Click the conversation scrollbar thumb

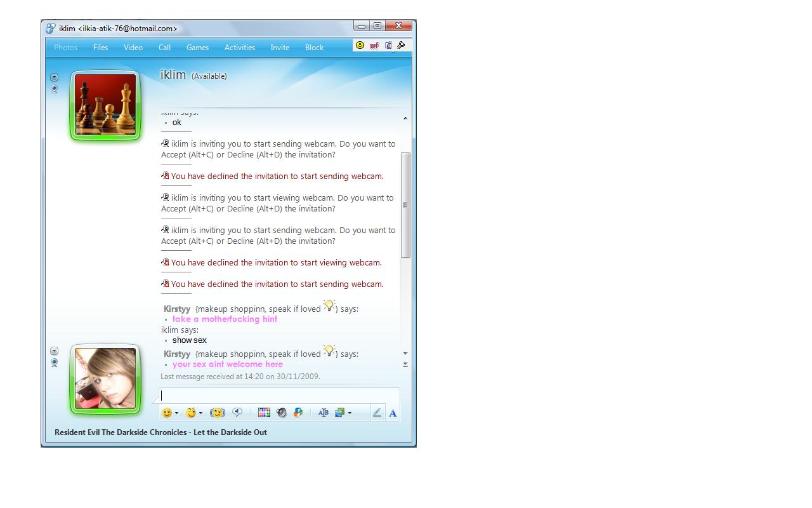(405, 205)
